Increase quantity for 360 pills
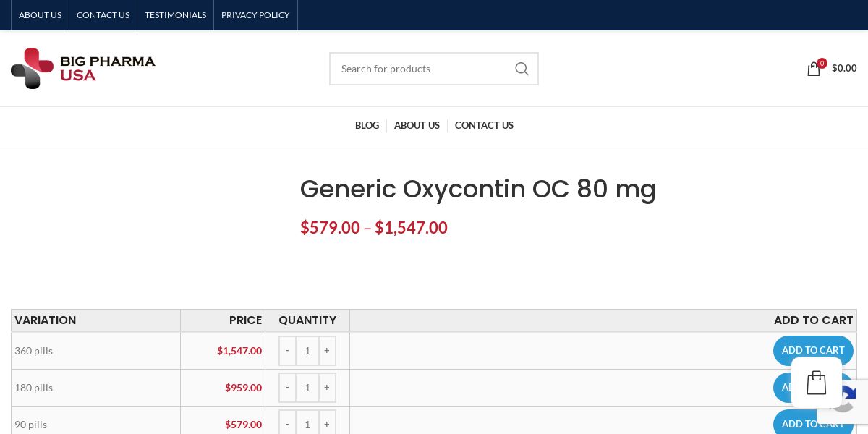Screen dimensions: 868x434 (327, 351)
